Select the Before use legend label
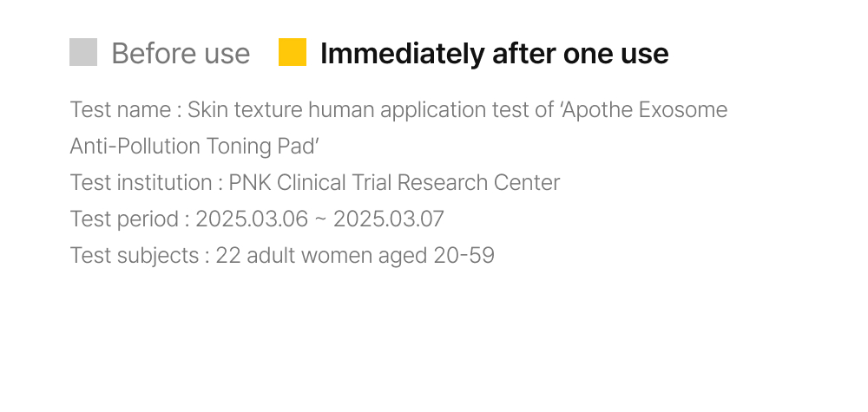This screenshot has width=868, height=412. click(181, 54)
